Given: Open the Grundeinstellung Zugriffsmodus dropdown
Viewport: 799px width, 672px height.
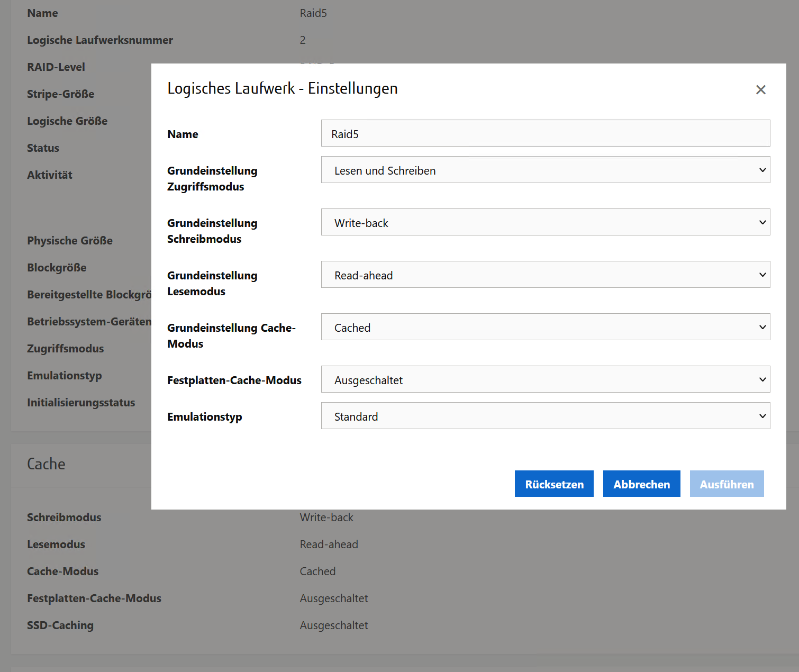Looking at the screenshot, I should 546,170.
